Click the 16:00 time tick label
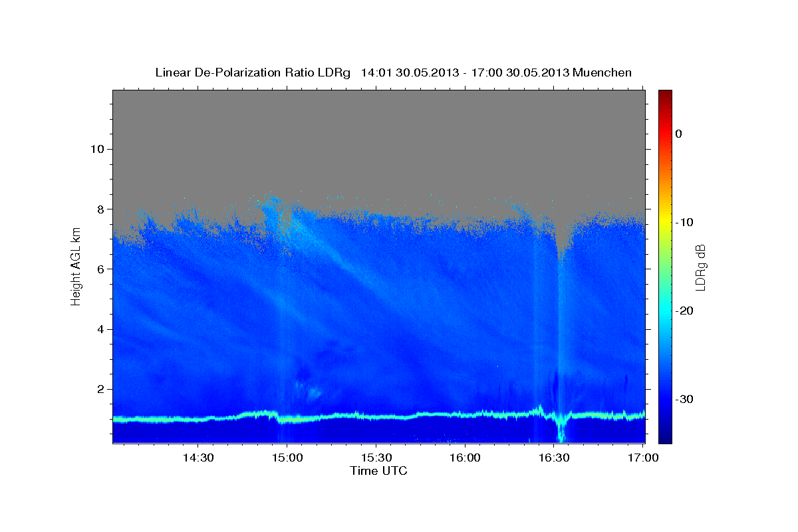The width and height of the screenshot is (798, 532). coord(465,458)
